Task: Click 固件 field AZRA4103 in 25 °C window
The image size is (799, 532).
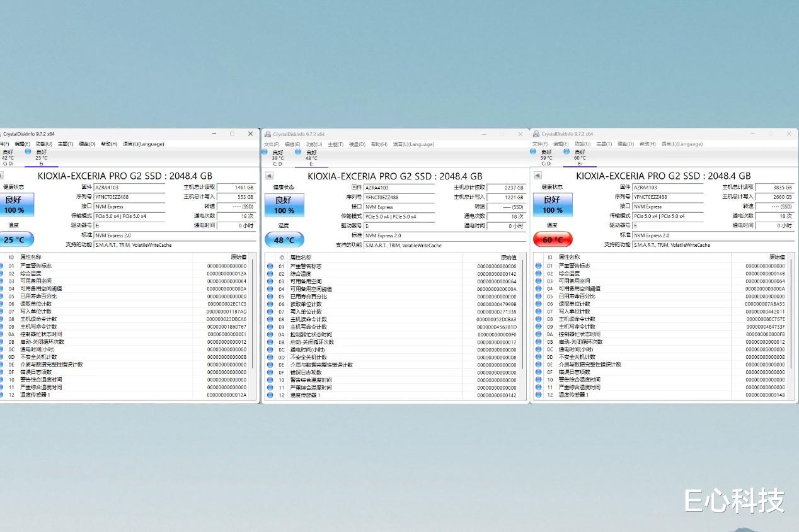Action: coord(129,188)
